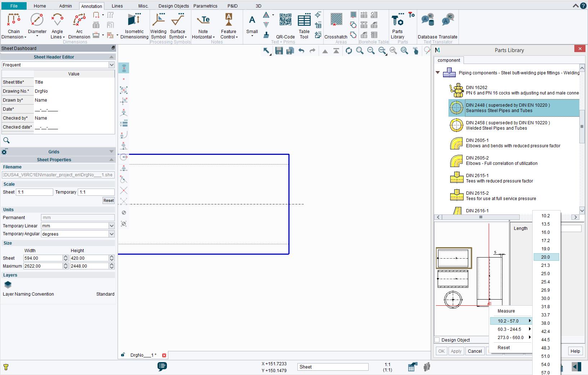Select the Crosshatch area tool

[336, 26]
